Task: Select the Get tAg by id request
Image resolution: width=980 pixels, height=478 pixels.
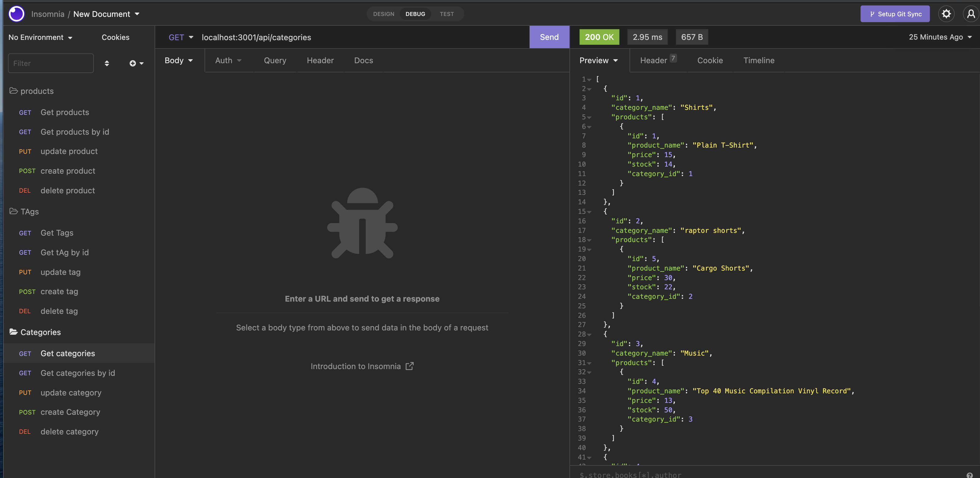Action: tap(79, 252)
